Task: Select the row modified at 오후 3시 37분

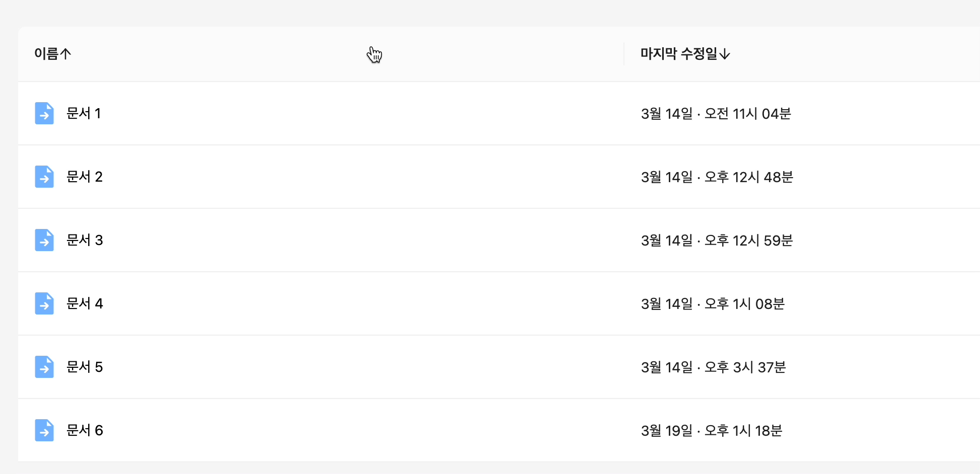Action: tap(499, 367)
